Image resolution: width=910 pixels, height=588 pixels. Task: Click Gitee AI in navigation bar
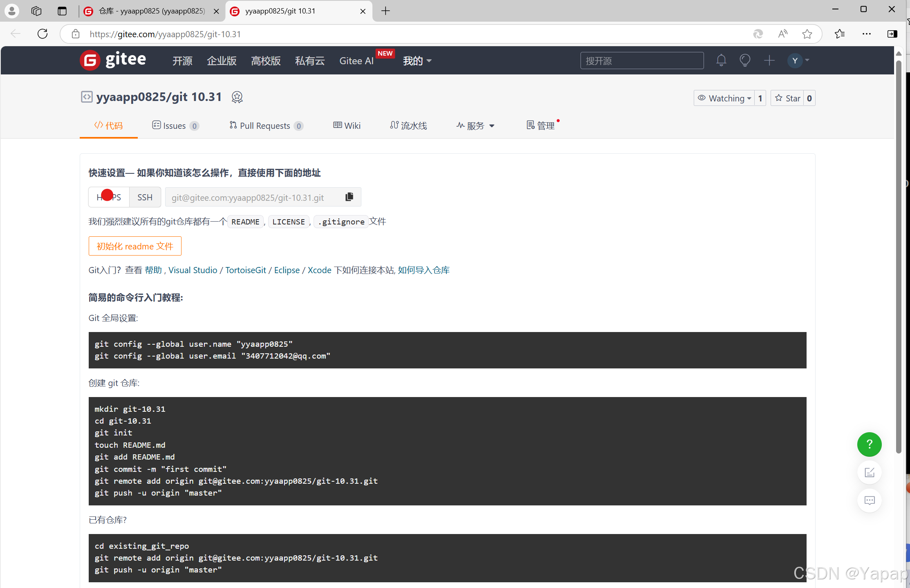point(356,61)
